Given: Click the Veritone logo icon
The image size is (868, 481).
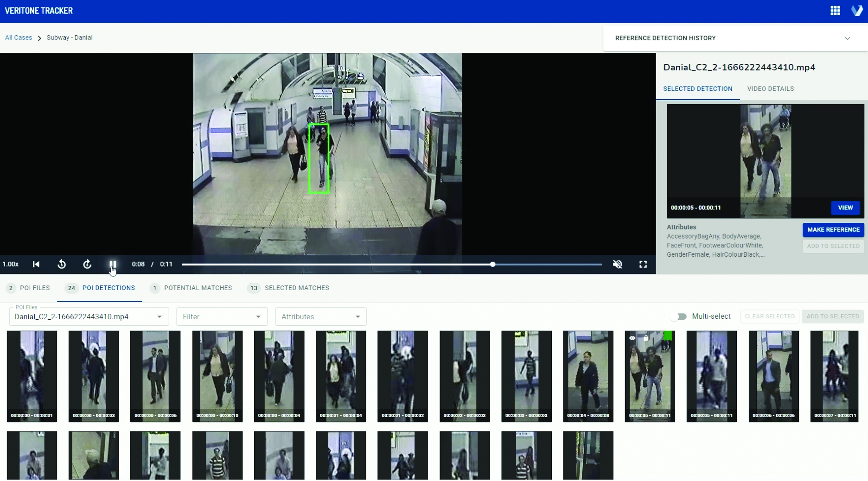Looking at the screenshot, I should [x=857, y=10].
